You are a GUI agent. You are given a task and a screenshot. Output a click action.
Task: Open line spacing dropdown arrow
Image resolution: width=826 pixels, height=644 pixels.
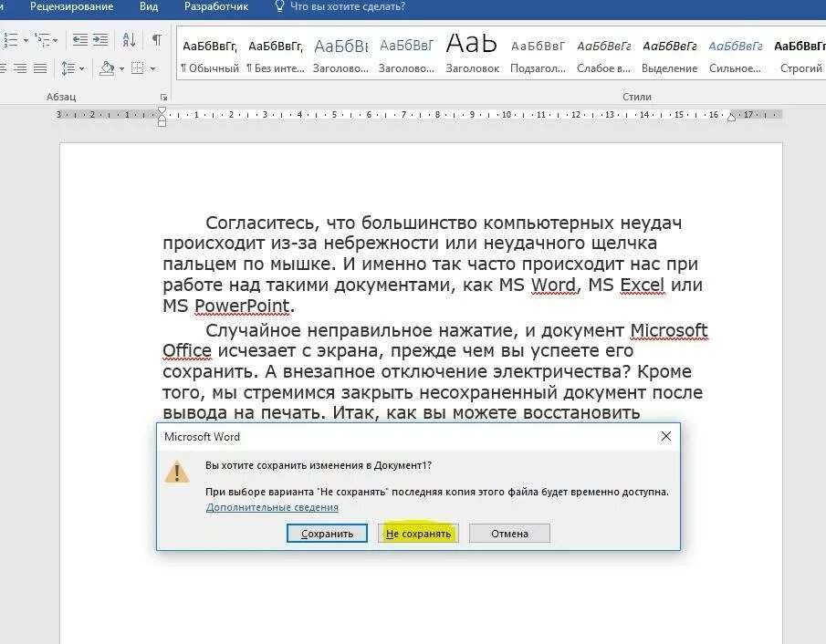[81, 69]
